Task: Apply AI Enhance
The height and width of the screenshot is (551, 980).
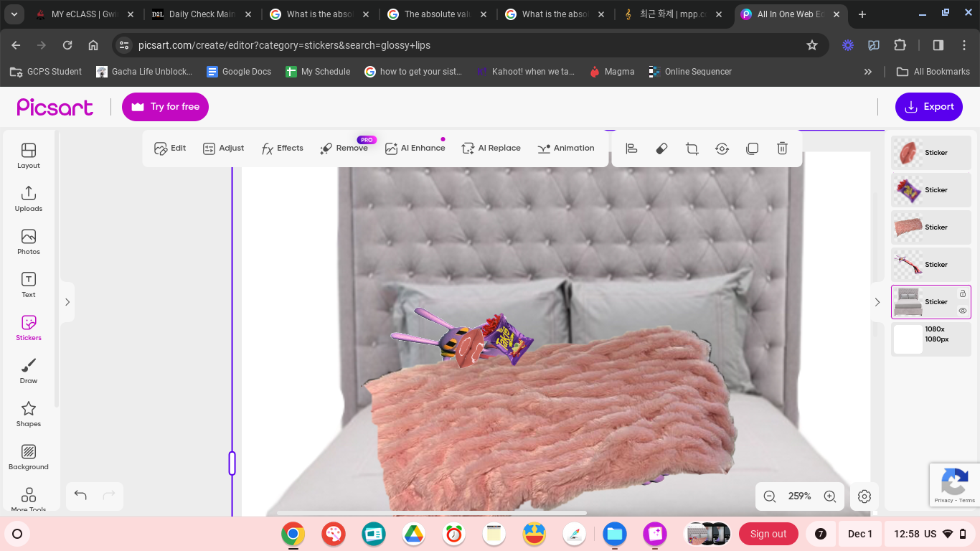Action: (415, 148)
